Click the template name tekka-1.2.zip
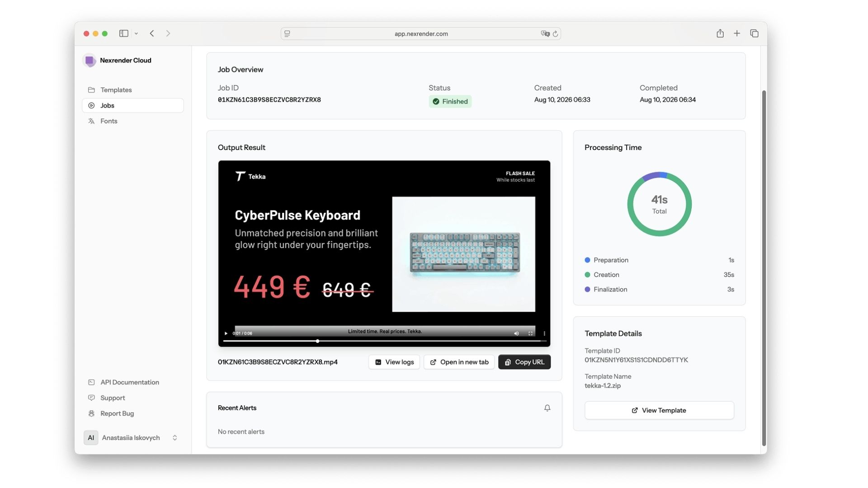Viewport: 868px width, 488px height. pos(603,386)
